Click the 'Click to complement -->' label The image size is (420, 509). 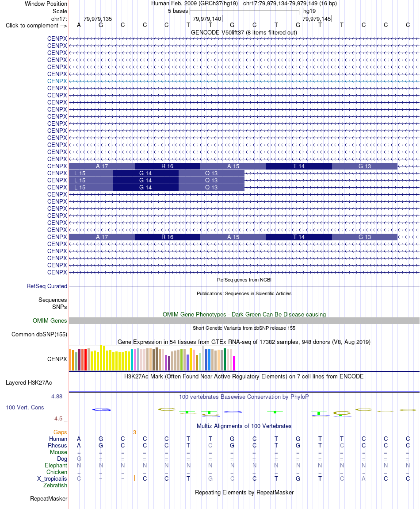(36, 25)
